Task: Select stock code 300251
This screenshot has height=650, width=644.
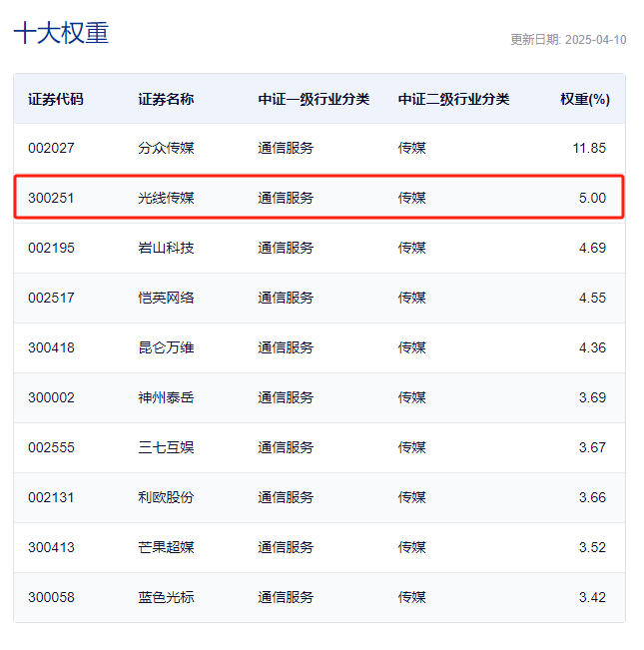Action: pyautogui.click(x=51, y=198)
